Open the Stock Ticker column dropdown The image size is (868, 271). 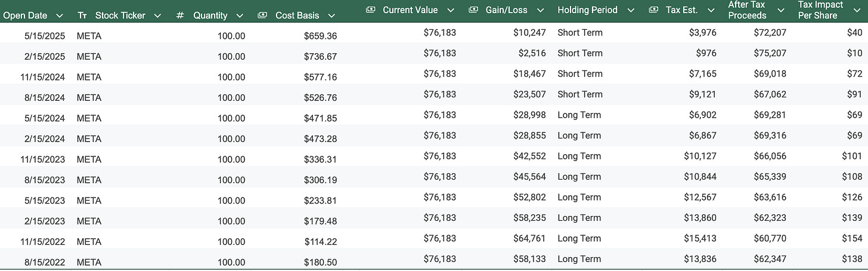(x=157, y=16)
